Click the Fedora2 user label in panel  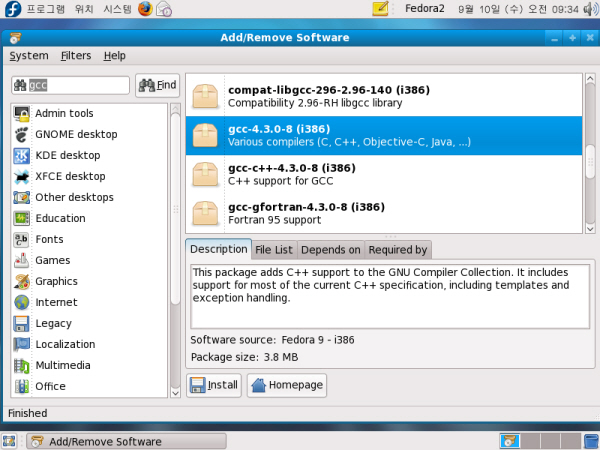click(425, 8)
